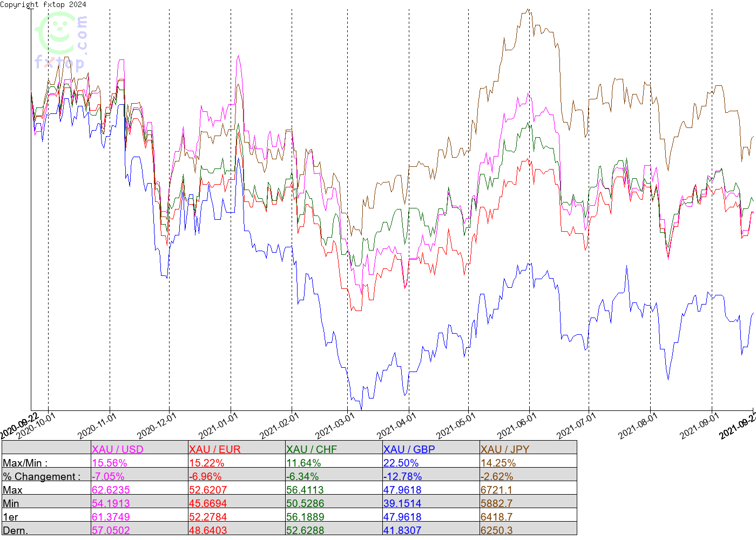
Task: Click the 45.6694 min value
Action: pyautogui.click(x=208, y=503)
